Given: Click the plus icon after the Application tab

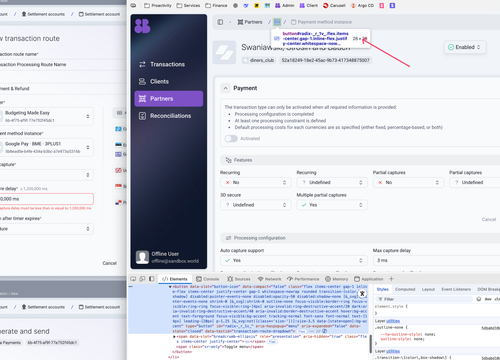Looking at the screenshot, I should pyautogui.click(x=391, y=279).
